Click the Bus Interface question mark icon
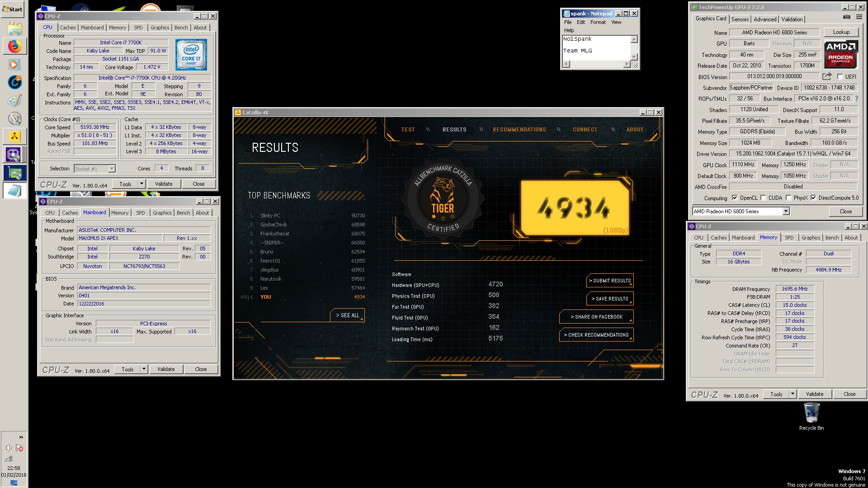The width and height of the screenshot is (868, 488). 856,99
